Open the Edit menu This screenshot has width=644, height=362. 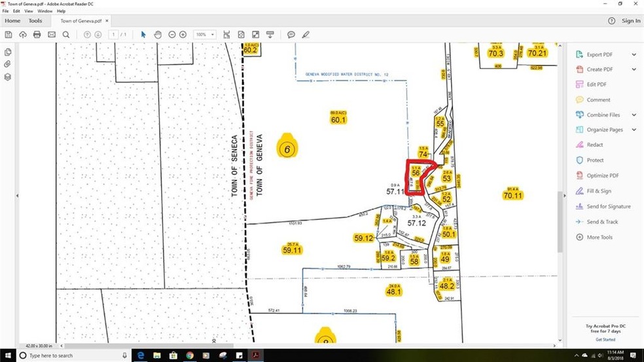16,11
